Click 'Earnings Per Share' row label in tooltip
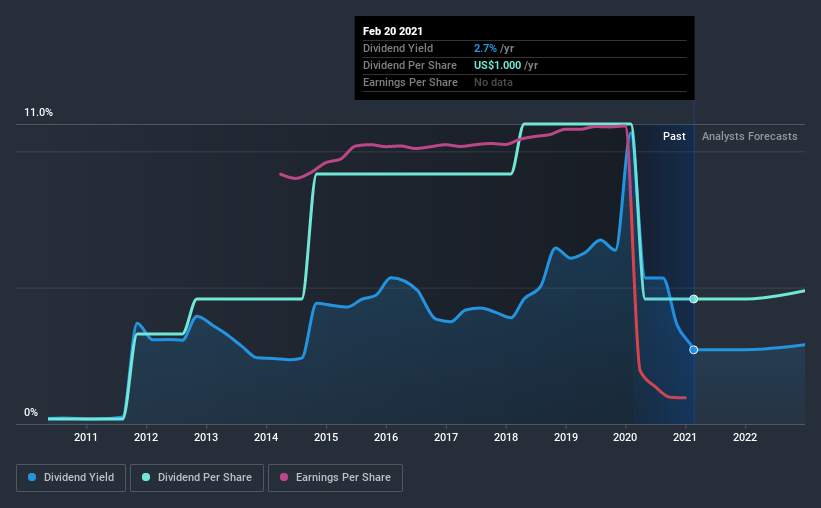Viewport: 821px width, 508px height. click(410, 82)
